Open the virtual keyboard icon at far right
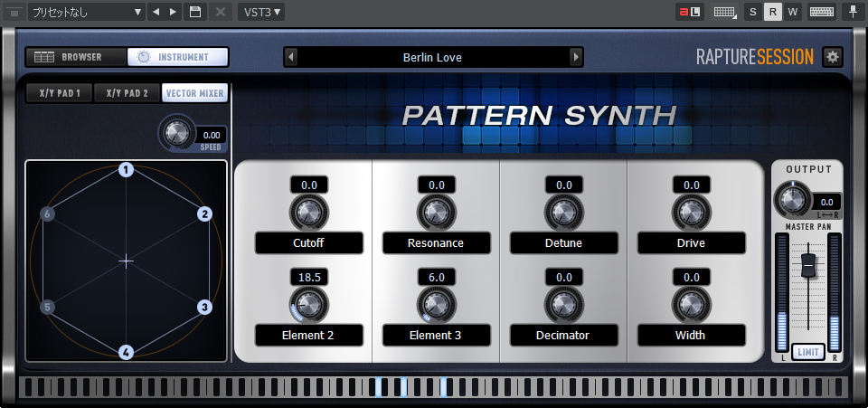 click(x=822, y=12)
